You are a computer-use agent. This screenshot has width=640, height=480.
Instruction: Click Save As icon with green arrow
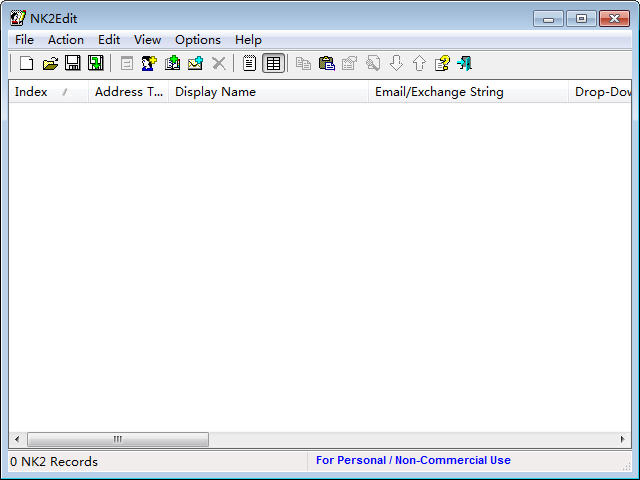[96, 63]
